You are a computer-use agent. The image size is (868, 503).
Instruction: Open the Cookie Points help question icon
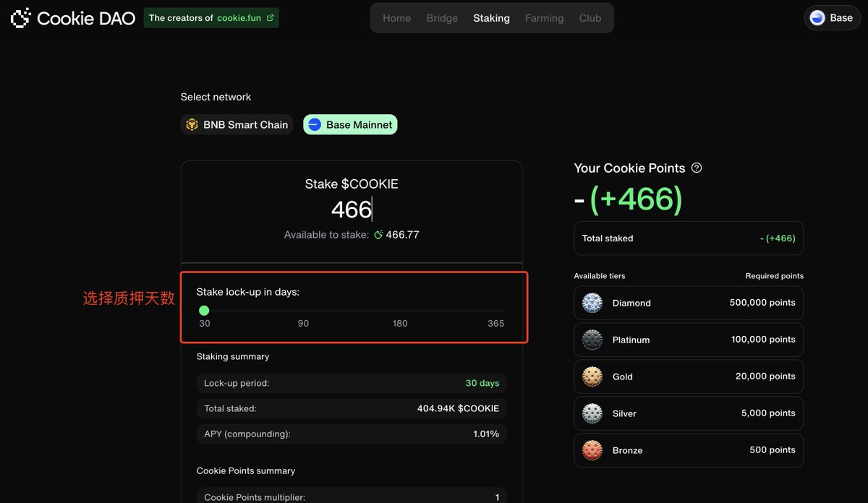click(x=697, y=168)
